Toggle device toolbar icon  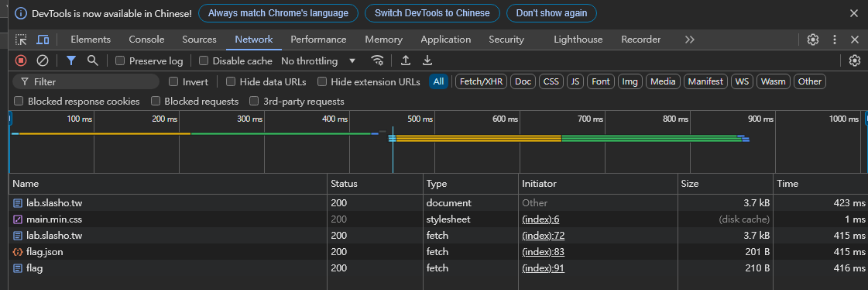[43, 40]
